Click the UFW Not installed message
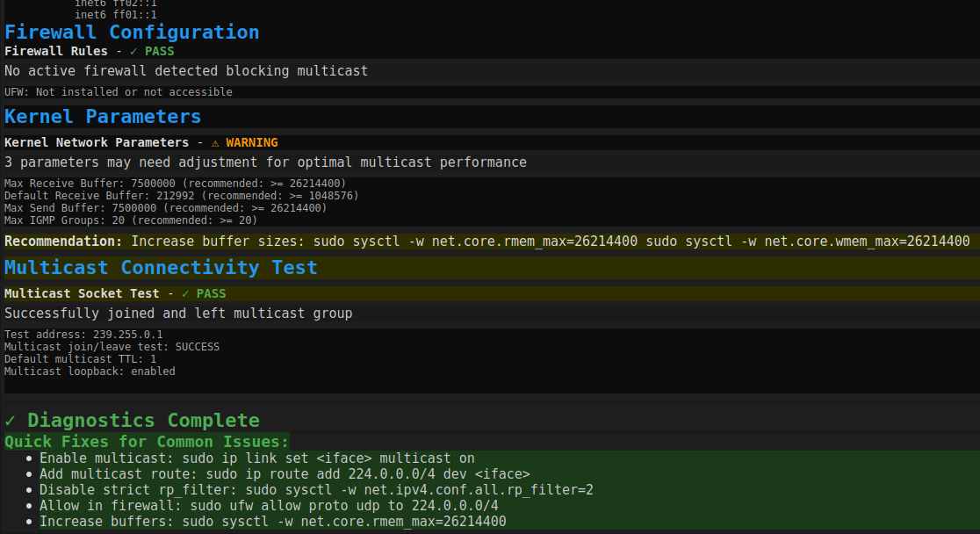Screen dimensions: 980x534 [119, 92]
